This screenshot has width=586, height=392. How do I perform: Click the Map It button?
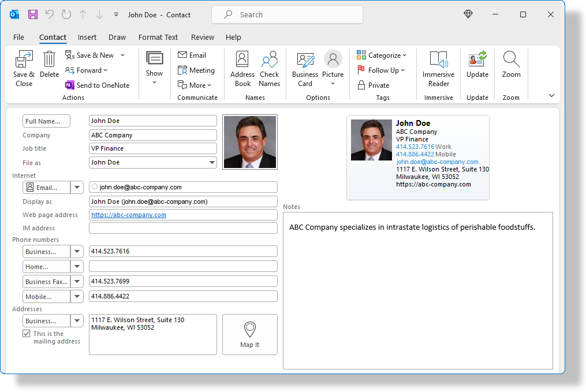(249, 334)
